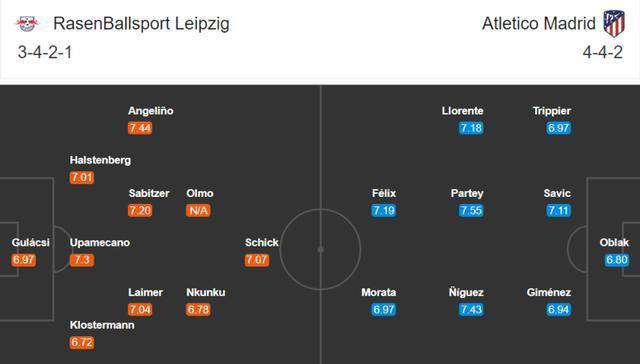
Task: Select Angeliño's 7.44 rating badge
Action: point(140,128)
